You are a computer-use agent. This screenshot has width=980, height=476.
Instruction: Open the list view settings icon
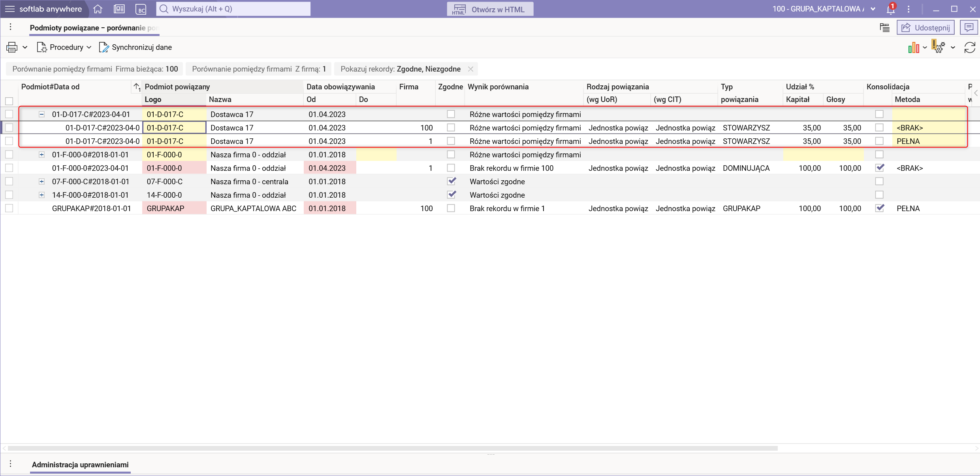(x=885, y=28)
